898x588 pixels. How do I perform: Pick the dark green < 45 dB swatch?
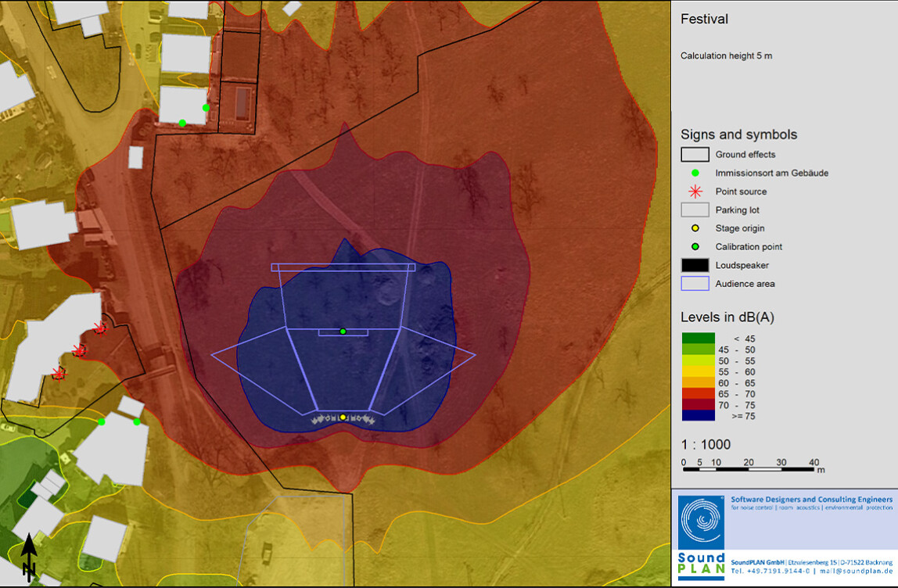[x=697, y=339]
